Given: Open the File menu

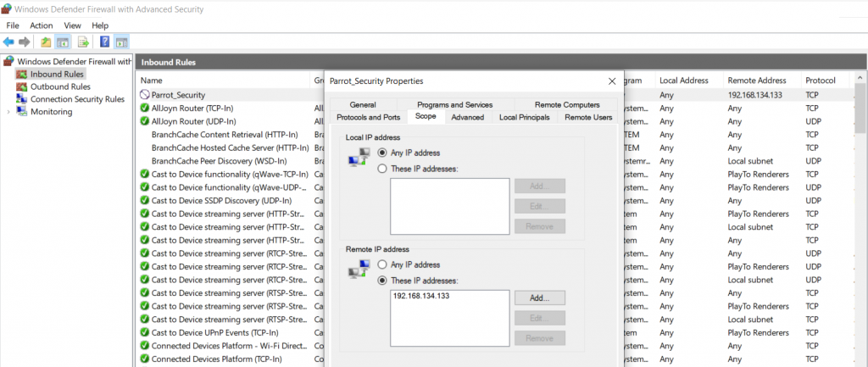Looking at the screenshot, I should click(x=12, y=25).
